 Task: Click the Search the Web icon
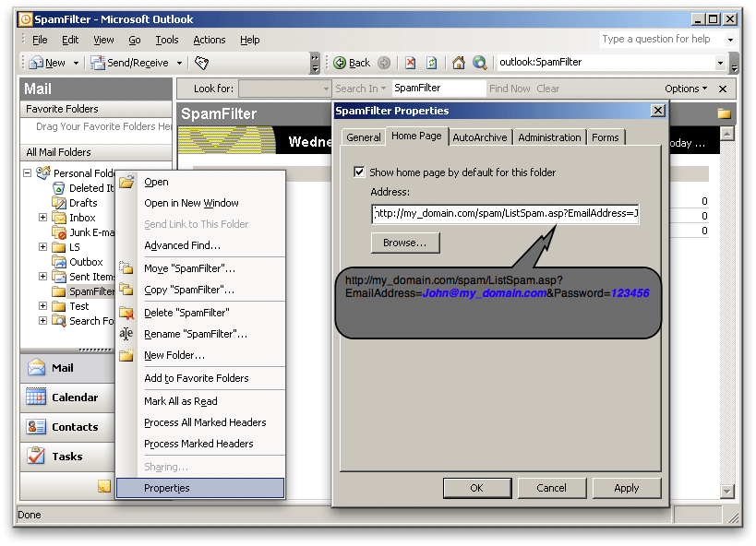pos(479,63)
